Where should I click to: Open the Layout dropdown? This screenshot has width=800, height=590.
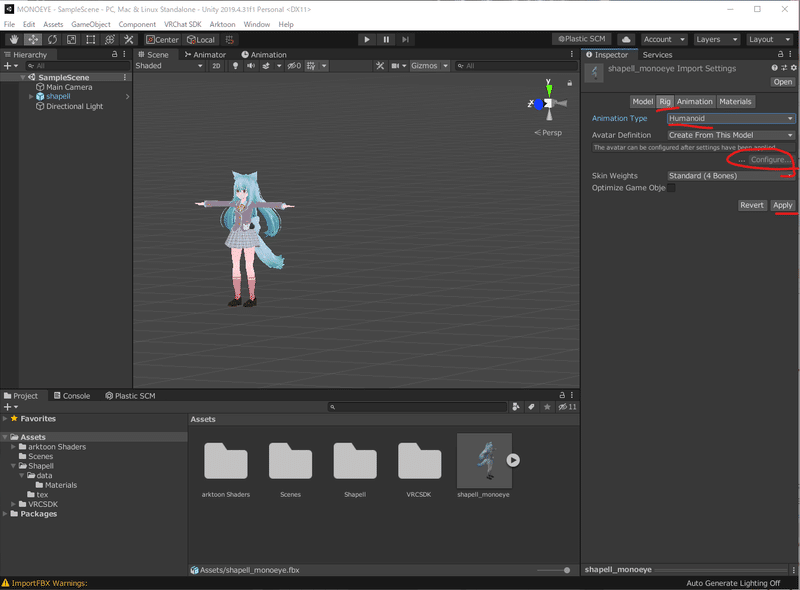[769, 39]
